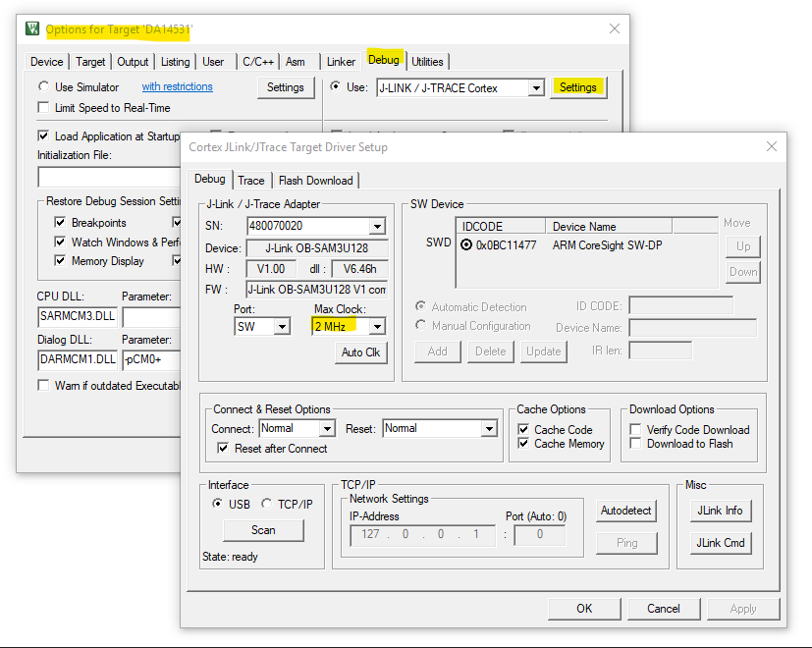
Task: Click the Initialization File input field
Action: (109, 177)
